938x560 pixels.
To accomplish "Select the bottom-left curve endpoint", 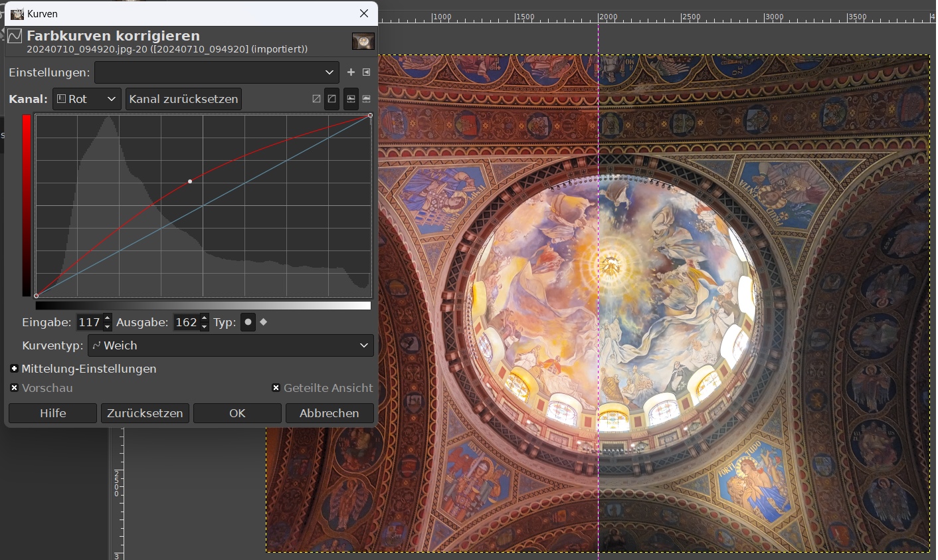I will point(36,296).
